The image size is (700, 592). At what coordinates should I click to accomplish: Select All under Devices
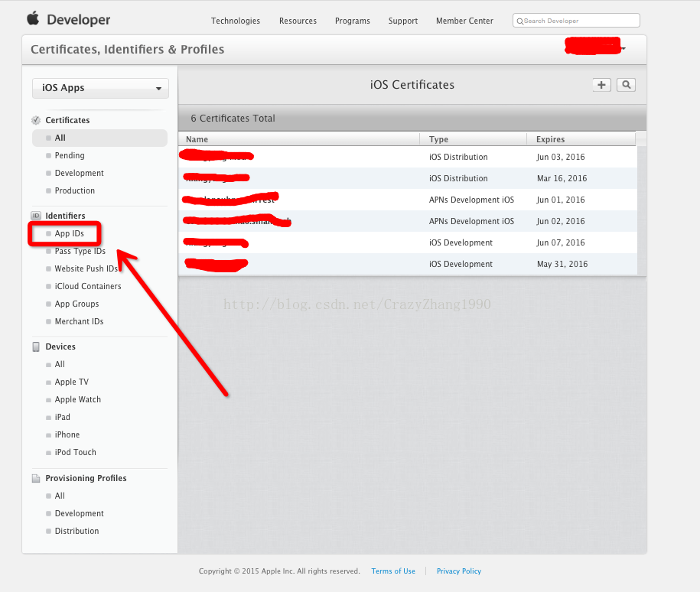point(60,364)
